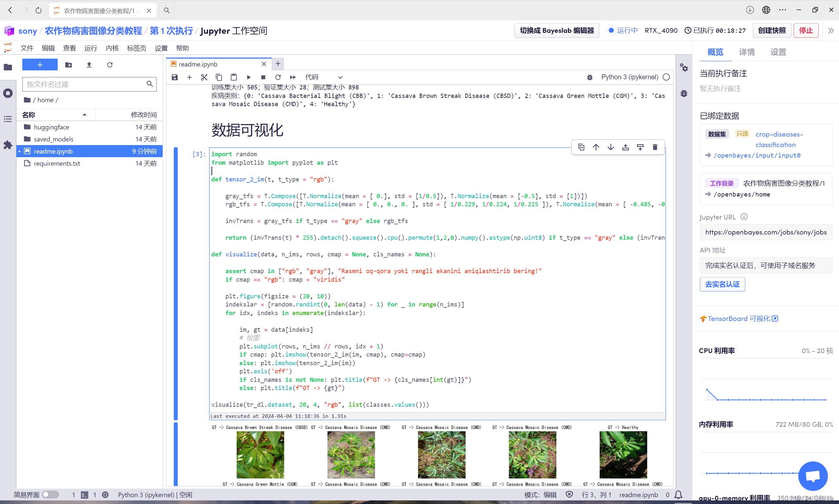Enable the debugger bug icon
The width and height of the screenshot is (839, 504).
[589, 77]
